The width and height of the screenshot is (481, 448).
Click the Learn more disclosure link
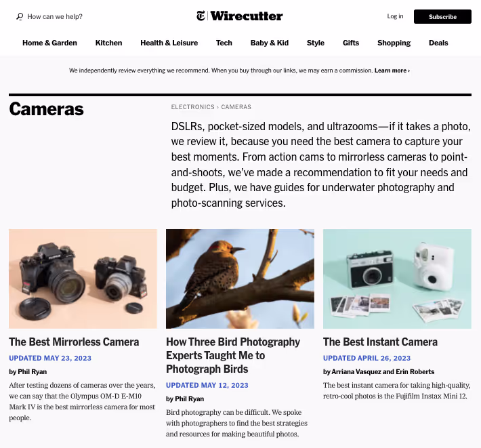coord(392,70)
